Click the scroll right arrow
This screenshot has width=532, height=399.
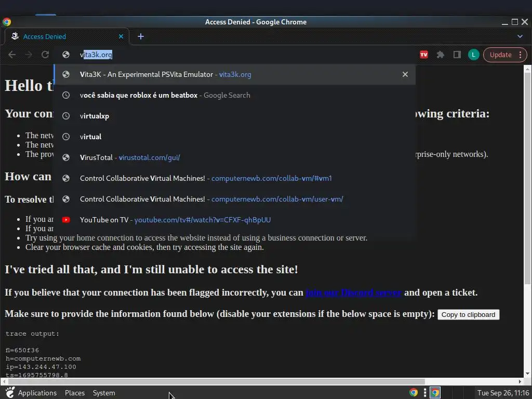pyautogui.click(x=520, y=381)
